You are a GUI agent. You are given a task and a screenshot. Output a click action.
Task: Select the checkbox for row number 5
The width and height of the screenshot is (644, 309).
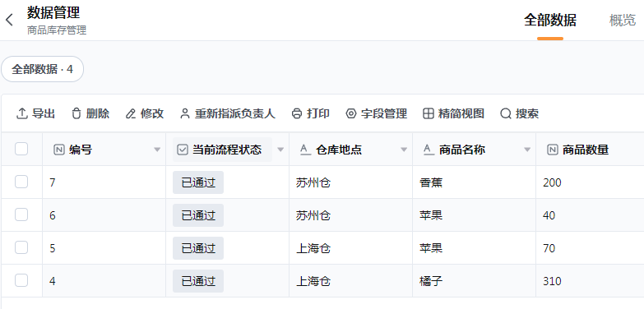click(x=21, y=247)
